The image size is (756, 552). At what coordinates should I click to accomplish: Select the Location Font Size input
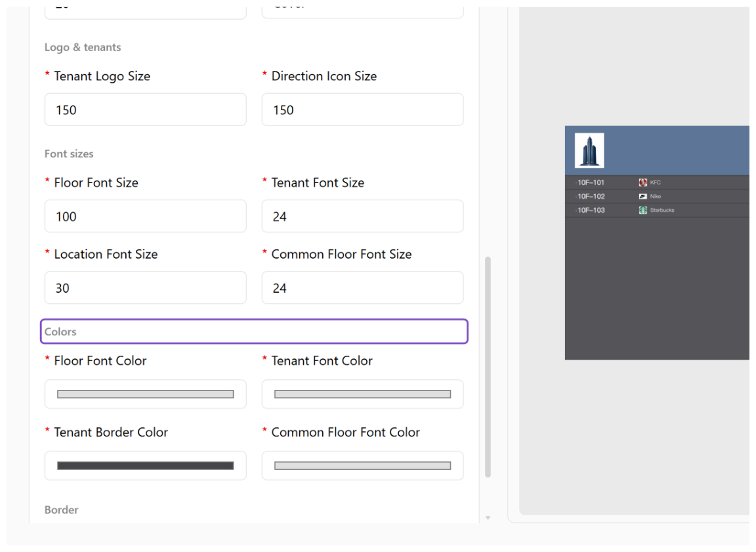click(x=146, y=287)
